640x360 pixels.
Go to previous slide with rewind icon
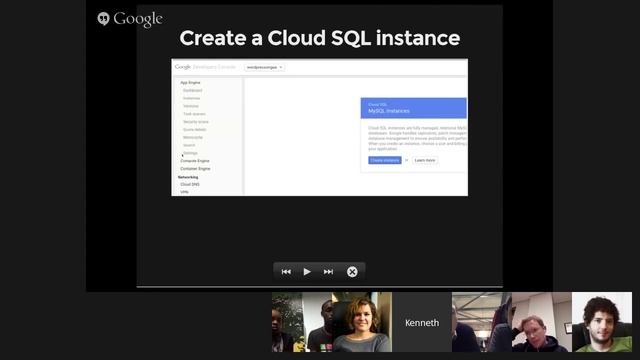pyautogui.click(x=286, y=272)
